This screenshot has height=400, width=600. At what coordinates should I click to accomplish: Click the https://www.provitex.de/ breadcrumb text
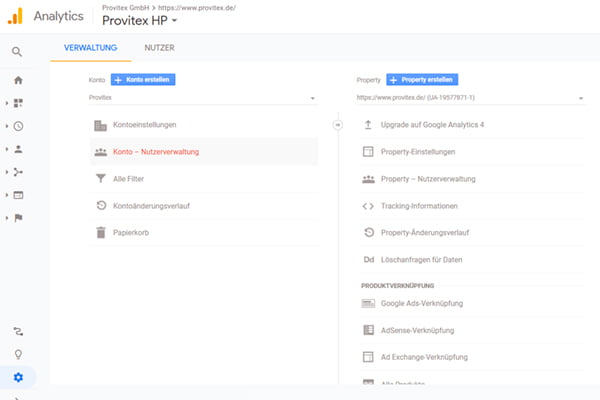point(197,8)
